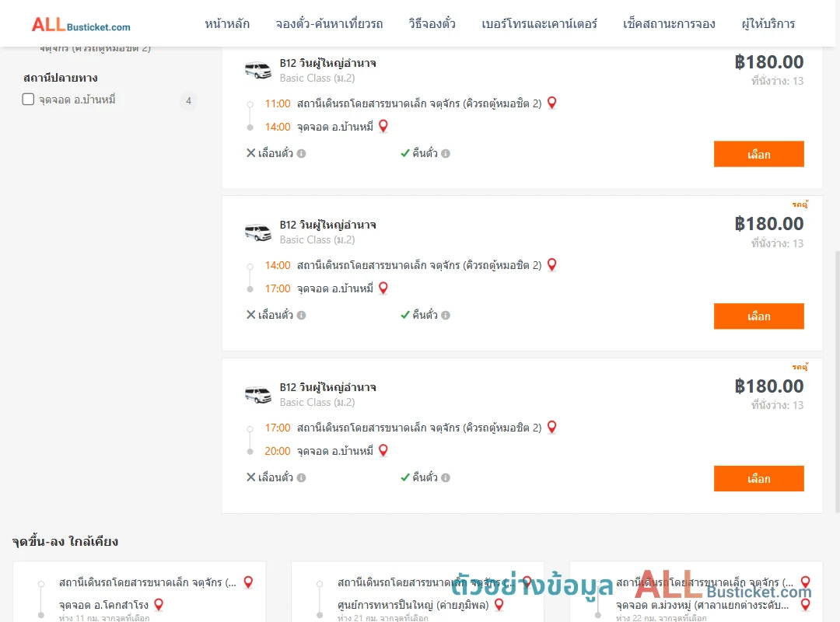Image resolution: width=840 pixels, height=622 pixels.
Task: Select the 11:00 trip with เลือก button
Action: click(758, 154)
